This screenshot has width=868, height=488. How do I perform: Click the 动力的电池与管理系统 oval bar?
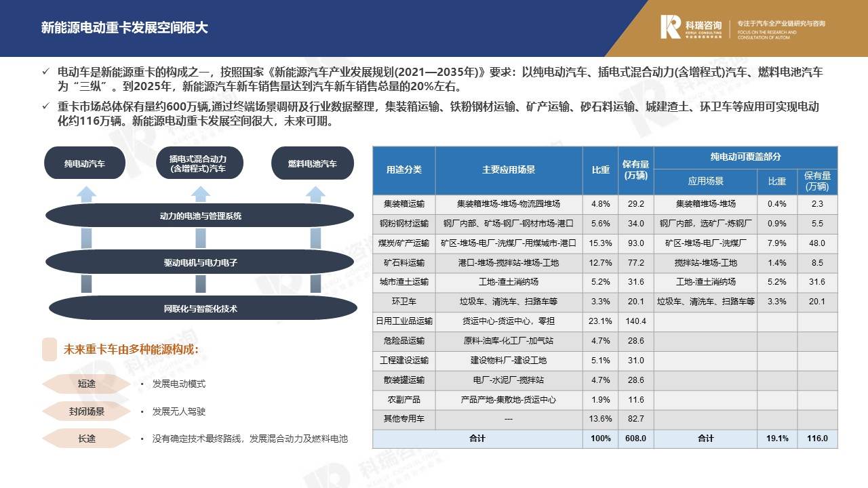(200, 216)
